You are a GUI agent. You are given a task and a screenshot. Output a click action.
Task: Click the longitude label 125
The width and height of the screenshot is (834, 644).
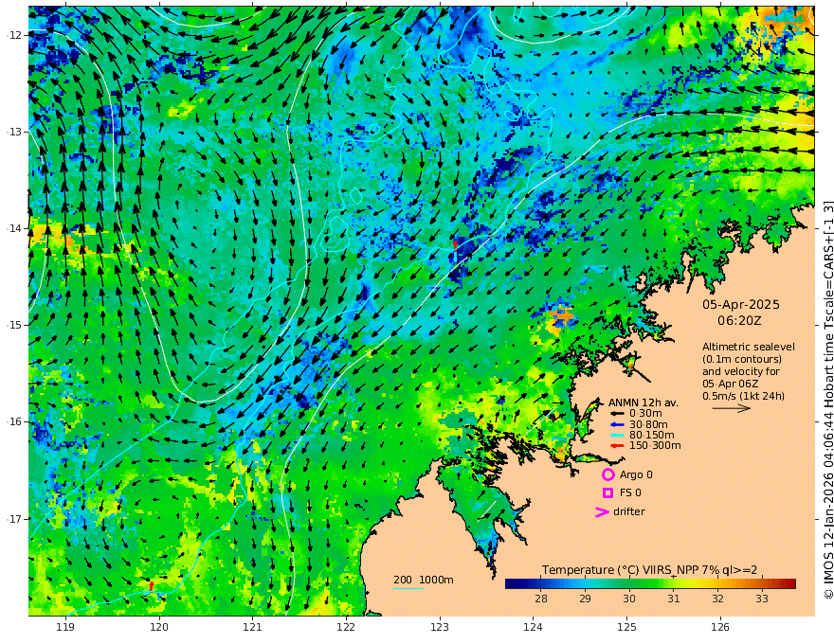626,627
